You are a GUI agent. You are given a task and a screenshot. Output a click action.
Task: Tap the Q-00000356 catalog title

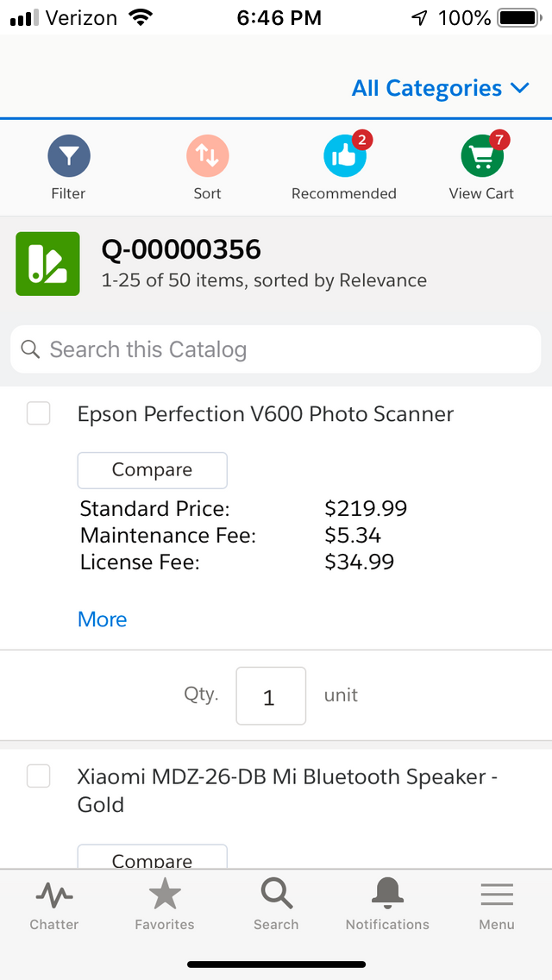click(181, 249)
